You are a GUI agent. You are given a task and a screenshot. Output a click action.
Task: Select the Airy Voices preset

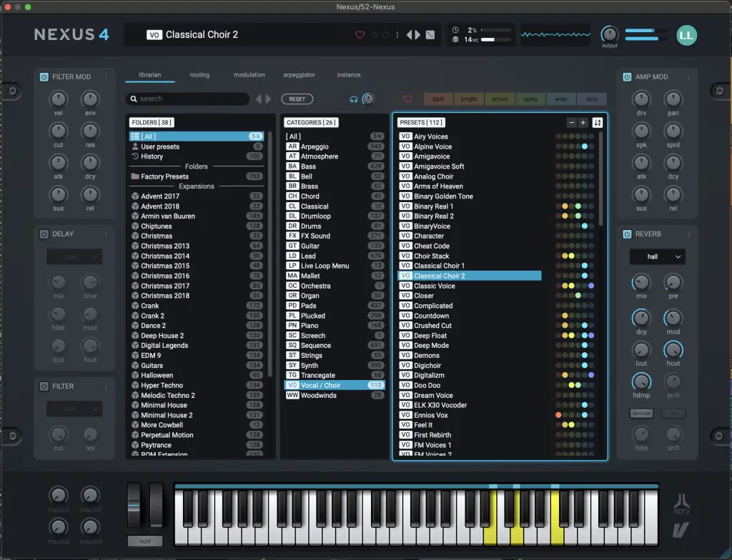pos(469,136)
